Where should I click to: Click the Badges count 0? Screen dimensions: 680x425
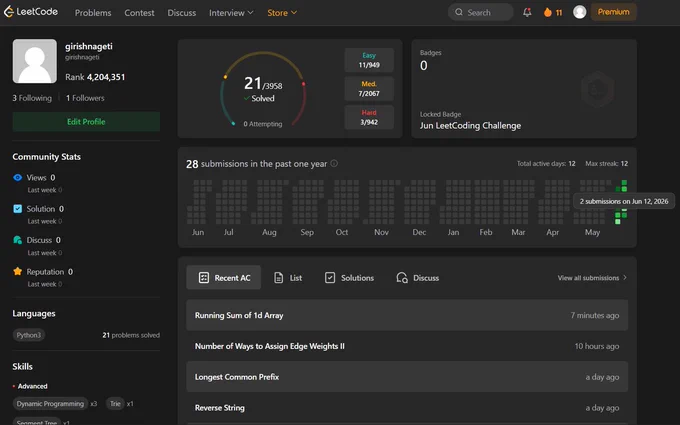[x=424, y=65]
